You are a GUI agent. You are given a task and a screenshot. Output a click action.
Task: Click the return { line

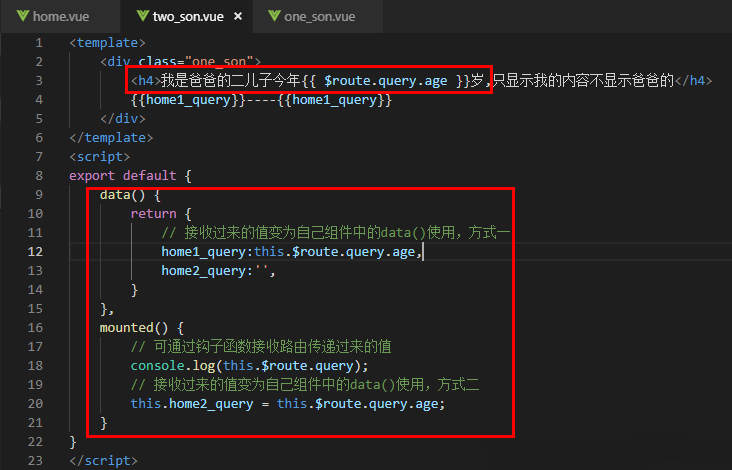[x=161, y=214]
